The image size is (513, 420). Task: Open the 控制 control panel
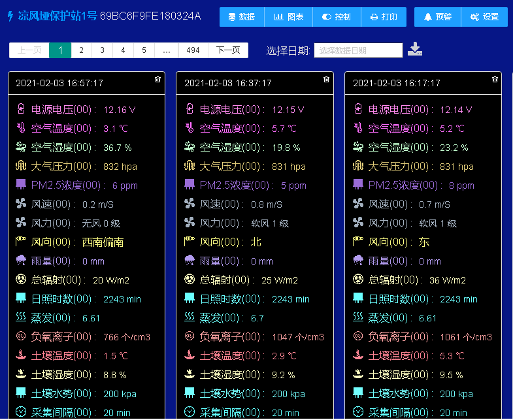pos(336,17)
